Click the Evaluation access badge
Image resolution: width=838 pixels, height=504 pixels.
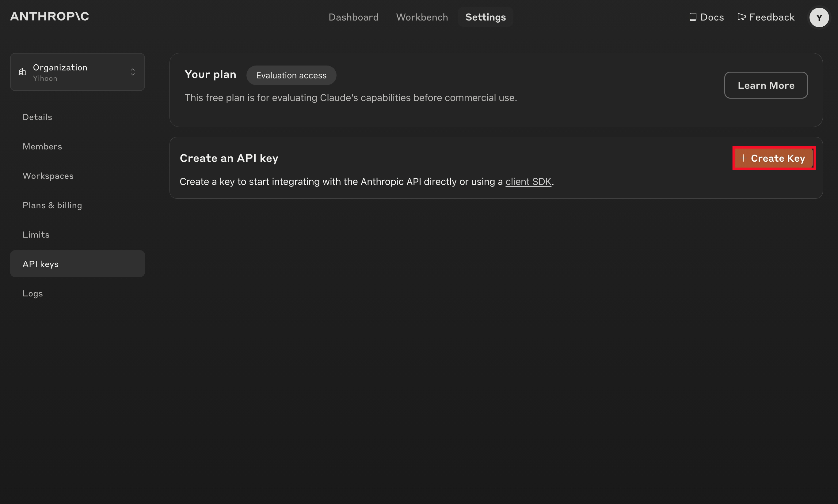291,75
